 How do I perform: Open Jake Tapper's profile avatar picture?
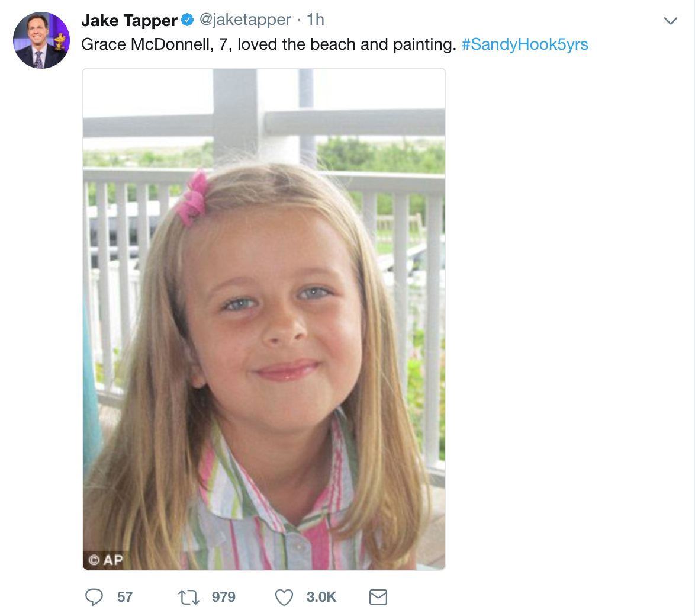click(x=41, y=40)
